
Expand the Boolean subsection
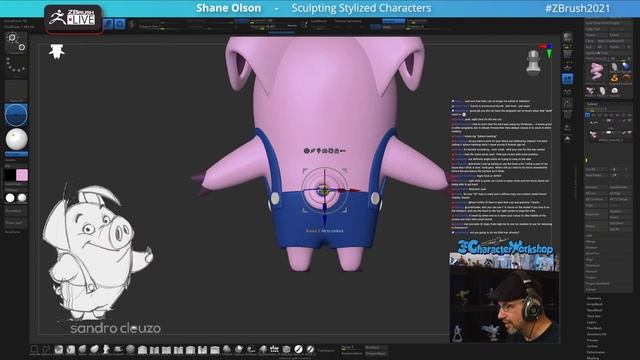point(591,247)
